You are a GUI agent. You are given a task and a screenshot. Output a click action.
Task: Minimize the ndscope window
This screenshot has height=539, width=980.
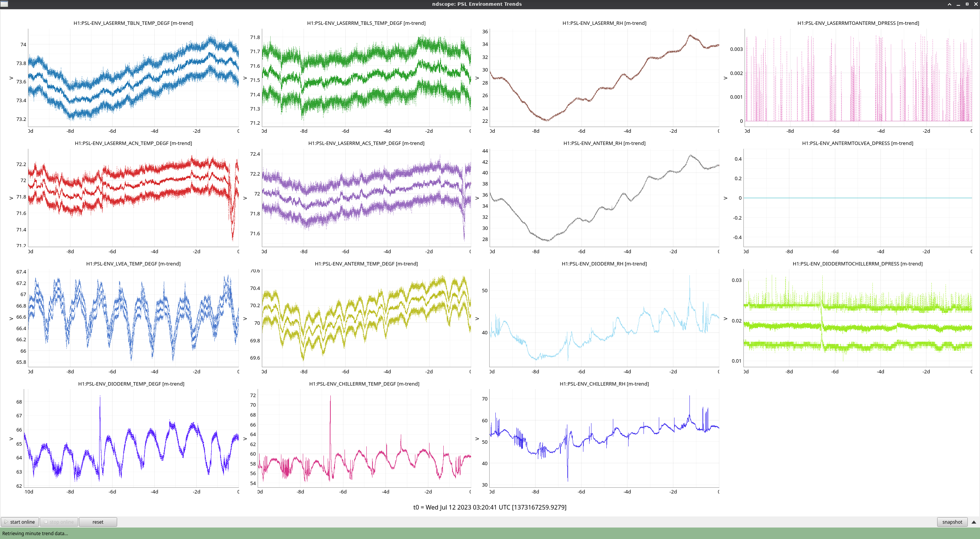tap(958, 4)
